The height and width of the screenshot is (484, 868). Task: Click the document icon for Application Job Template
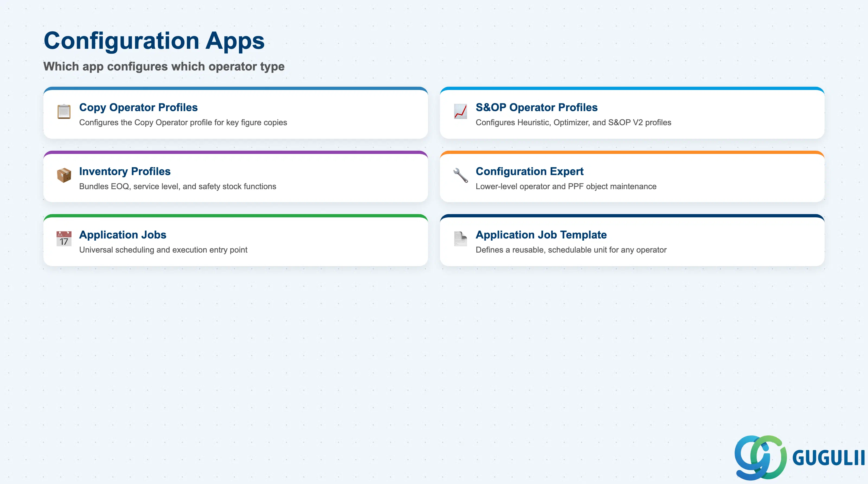460,239
